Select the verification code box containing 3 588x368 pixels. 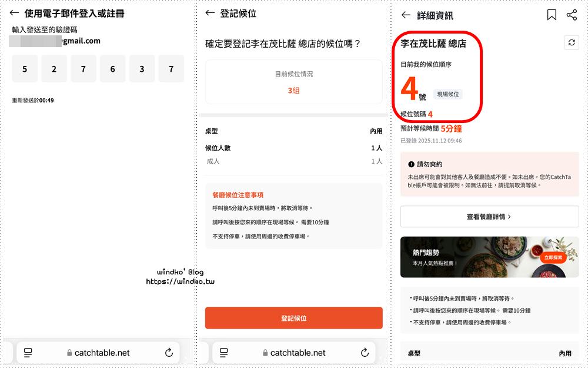(142, 69)
